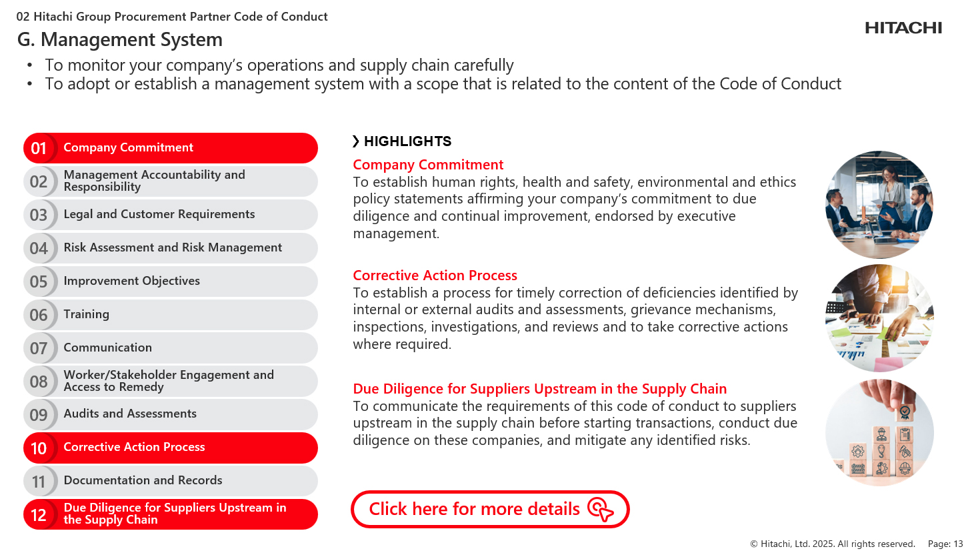
Task: Click the Corrective Action Process heading
Action: 435,275
